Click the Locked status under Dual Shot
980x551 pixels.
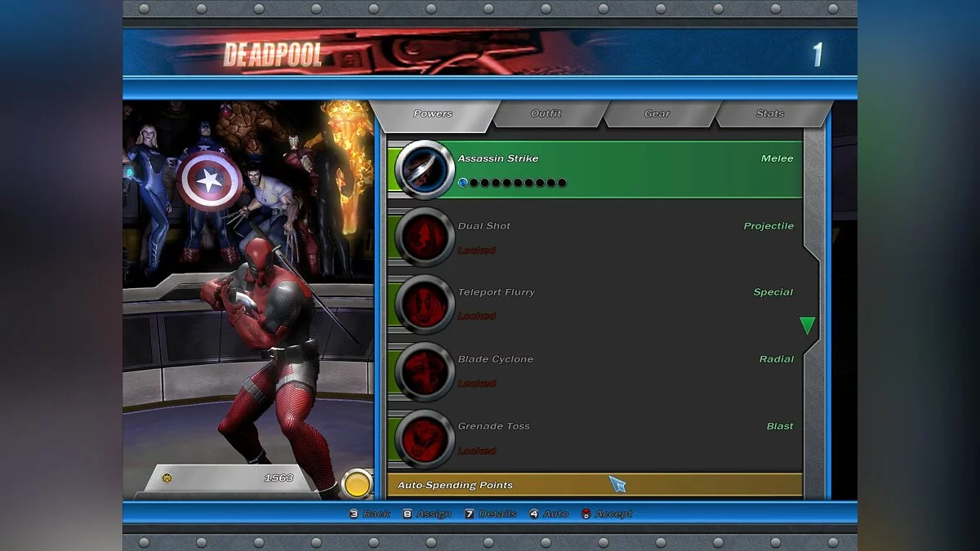click(x=477, y=250)
